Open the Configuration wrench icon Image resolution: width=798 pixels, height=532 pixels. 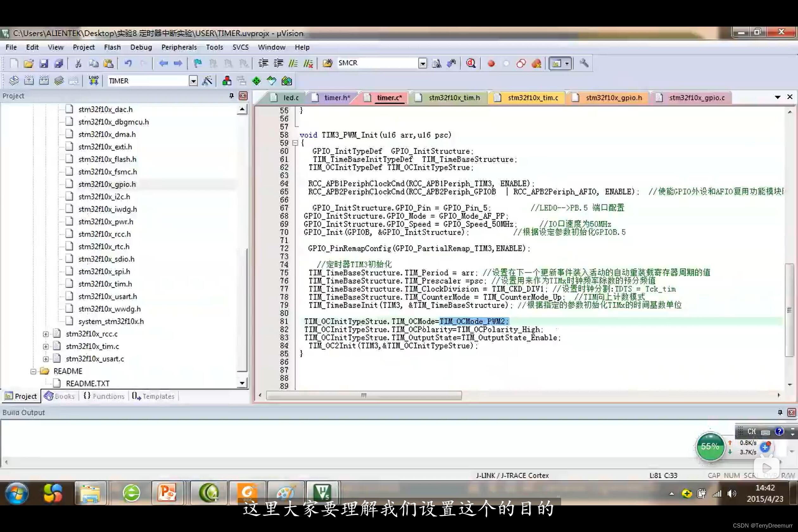(x=584, y=63)
